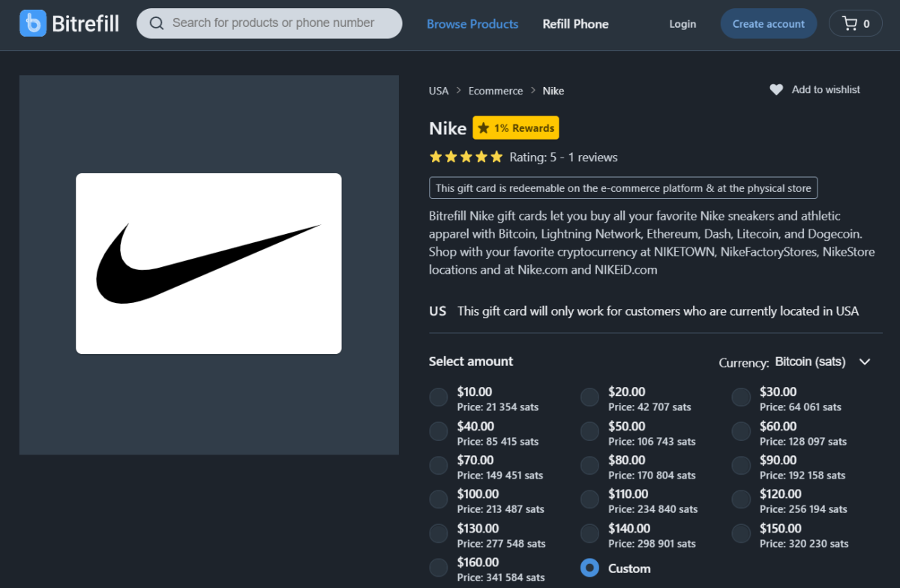Switch to Refill Phone section

tap(575, 23)
